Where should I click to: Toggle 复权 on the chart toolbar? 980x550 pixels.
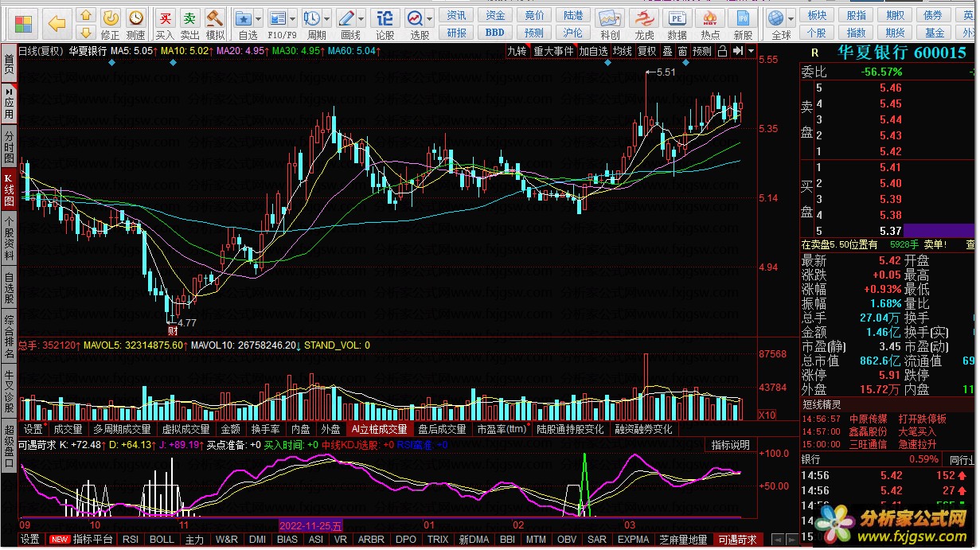647,51
